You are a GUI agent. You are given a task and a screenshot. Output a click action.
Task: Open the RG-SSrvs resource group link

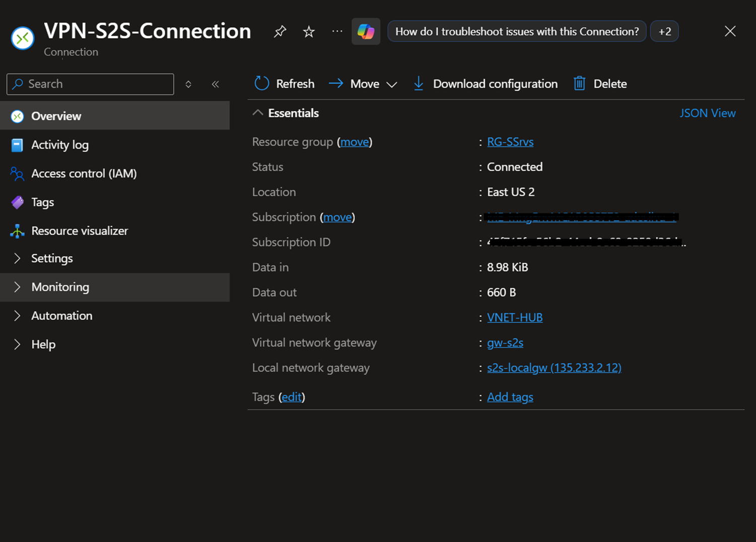tap(510, 142)
